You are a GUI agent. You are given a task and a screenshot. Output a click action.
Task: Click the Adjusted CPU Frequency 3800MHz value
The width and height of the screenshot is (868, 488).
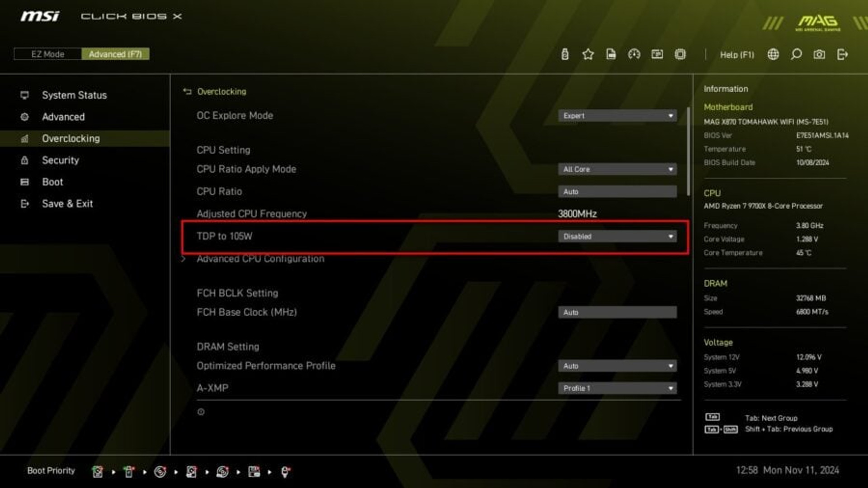577,214
